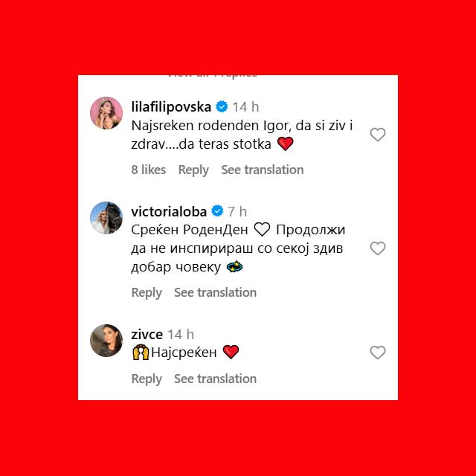This screenshot has height=476, width=476.
Task: Click victorialoba's verified badge
Action: [217, 211]
